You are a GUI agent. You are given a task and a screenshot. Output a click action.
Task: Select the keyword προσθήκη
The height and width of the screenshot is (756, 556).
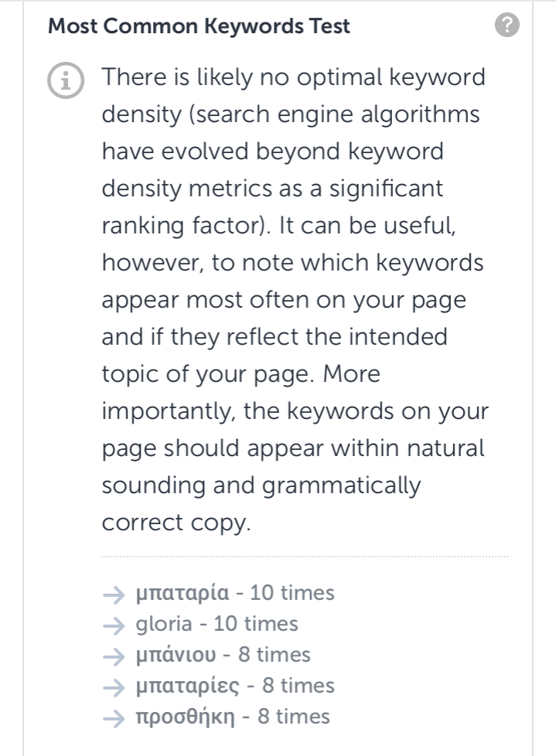click(x=185, y=717)
